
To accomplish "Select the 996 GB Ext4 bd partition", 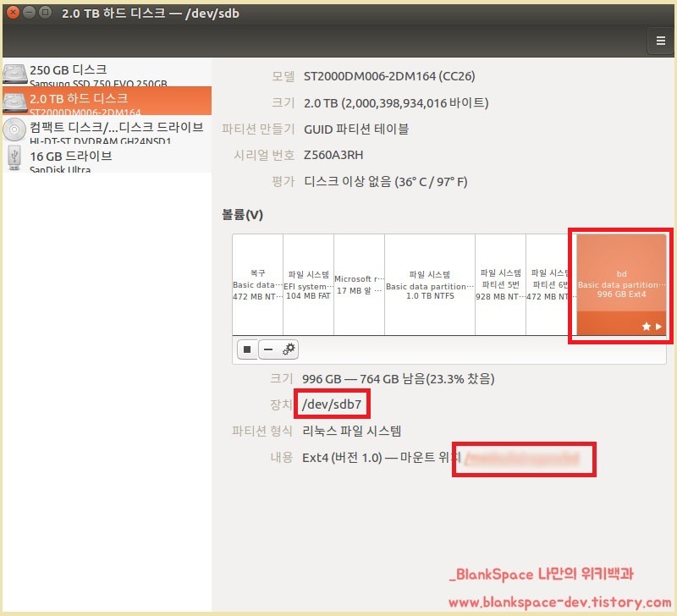I will pos(621,285).
